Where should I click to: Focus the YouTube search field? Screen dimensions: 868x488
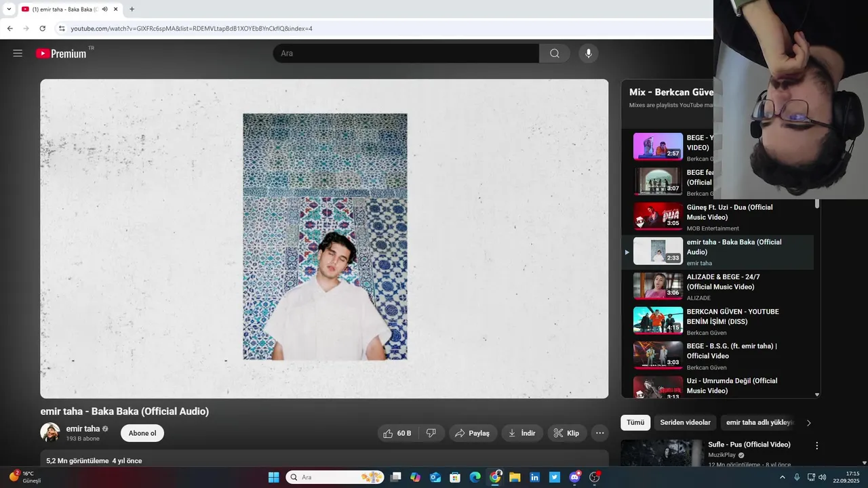click(406, 54)
